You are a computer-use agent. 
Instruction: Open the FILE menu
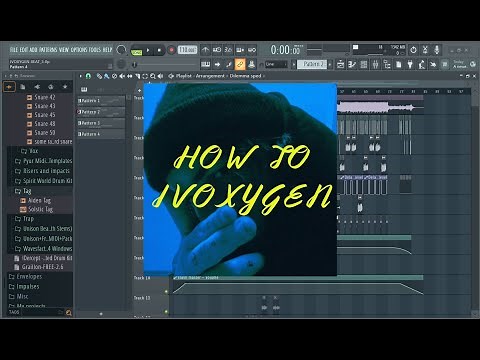(14, 50)
